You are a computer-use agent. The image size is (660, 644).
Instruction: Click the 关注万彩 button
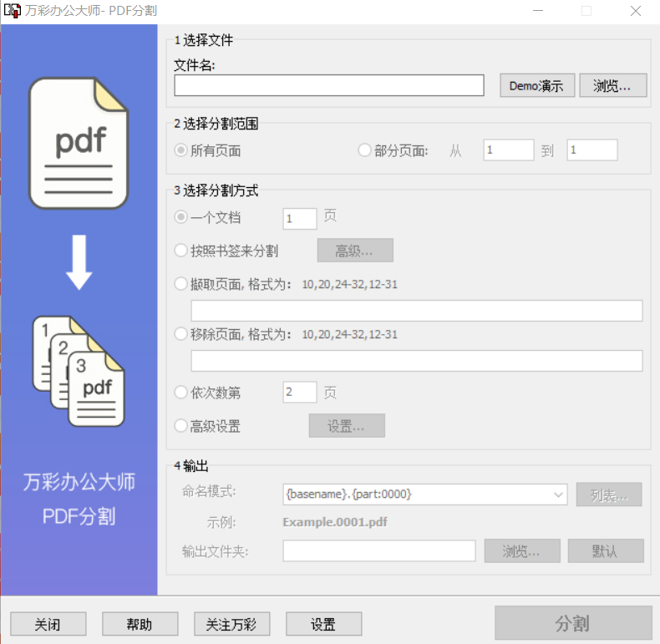pos(231,624)
